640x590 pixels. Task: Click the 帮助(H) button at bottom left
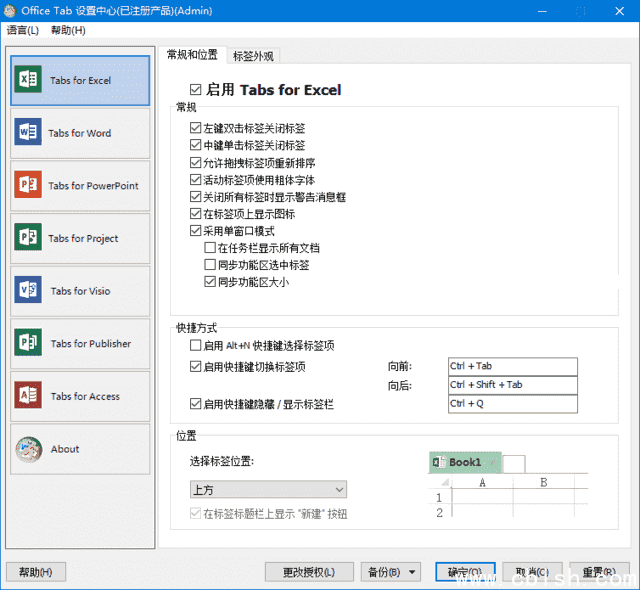click(36, 572)
